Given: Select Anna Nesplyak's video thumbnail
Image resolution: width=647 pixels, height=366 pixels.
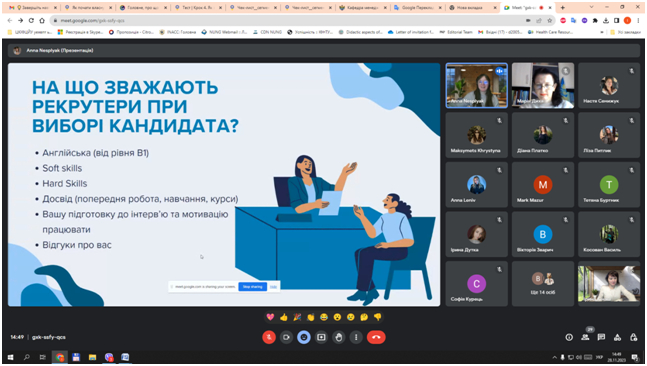Looking at the screenshot, I should tap(477, 85).
